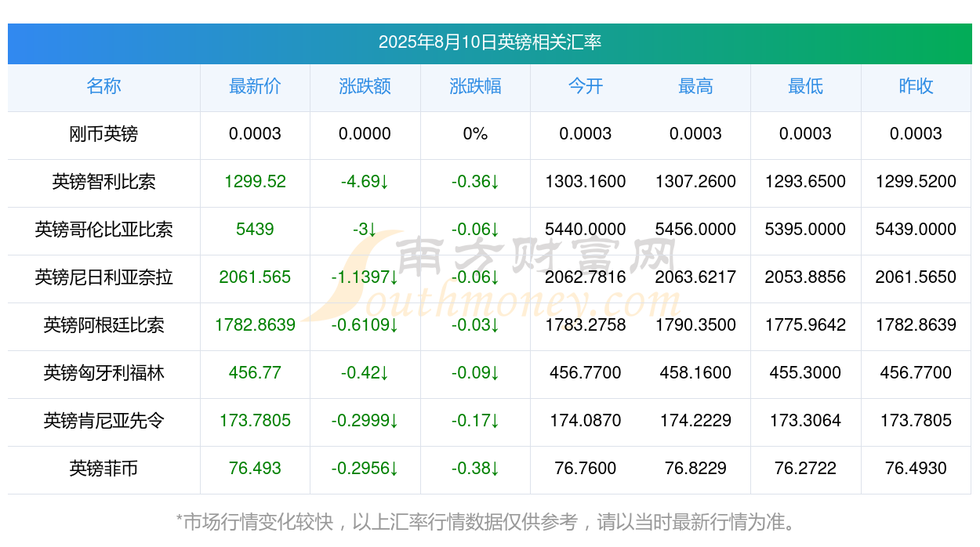The image size is (980, 547).
Task: Click high price 1307.2600
Action: pos(695,182)
